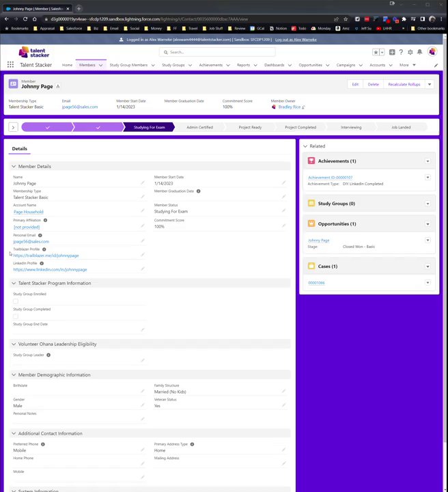Click the Study Groups related list icon
Viewport: 448px width, 492px height.
click(311, 204)
